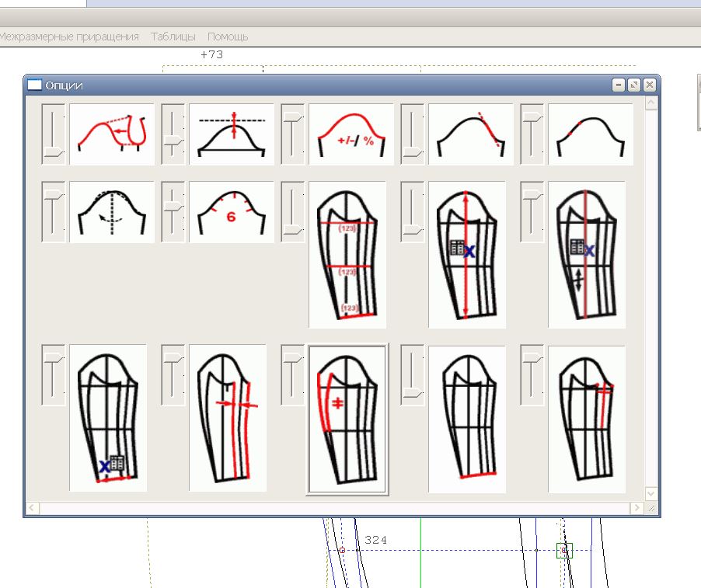The height and width of the screenshot is (588, 701).
Task: Select the sleeve length table option icon
Action: (x=467, y=255)
